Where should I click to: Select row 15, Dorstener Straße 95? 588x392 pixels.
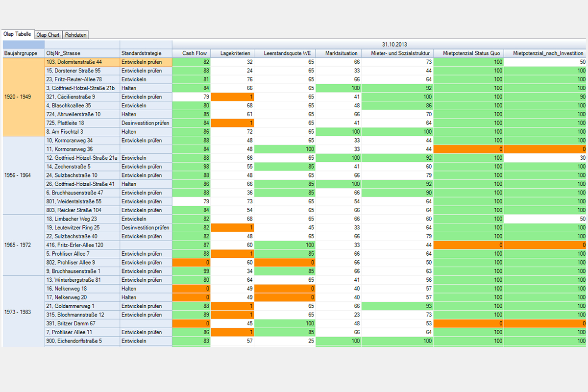pyautogui.click(x=82, y=71)
